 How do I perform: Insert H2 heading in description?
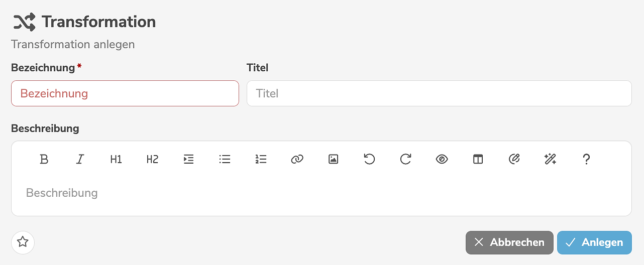(x=152, y=160)
